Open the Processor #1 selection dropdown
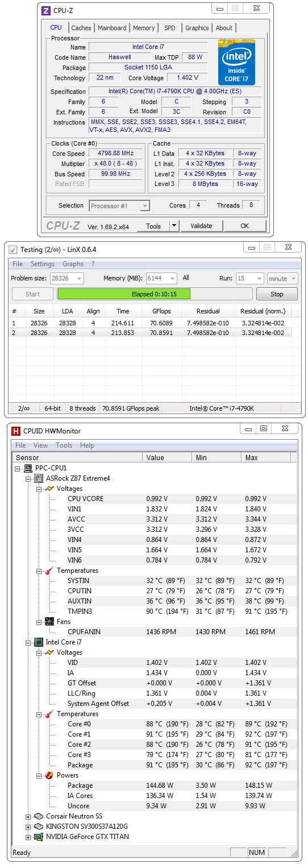The width and height of the screenshot is (308, 868). pos(145,206)
